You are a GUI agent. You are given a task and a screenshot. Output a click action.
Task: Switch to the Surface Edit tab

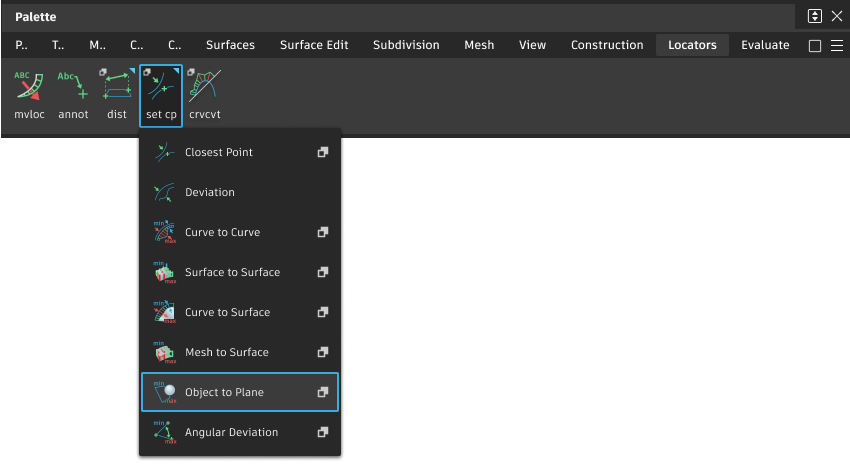(x=314, y=45)
